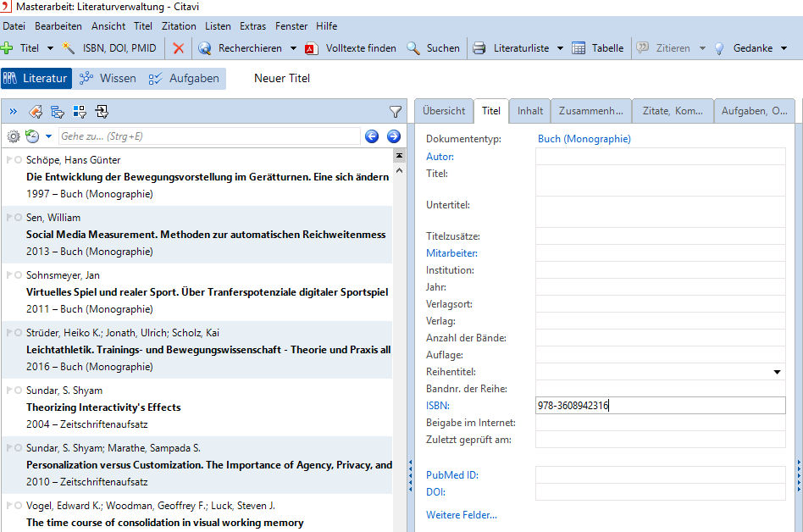Open the Gedanke dropdown arrow
The width and height of the screenshot is (803, 532).
(x=784, y=48)
